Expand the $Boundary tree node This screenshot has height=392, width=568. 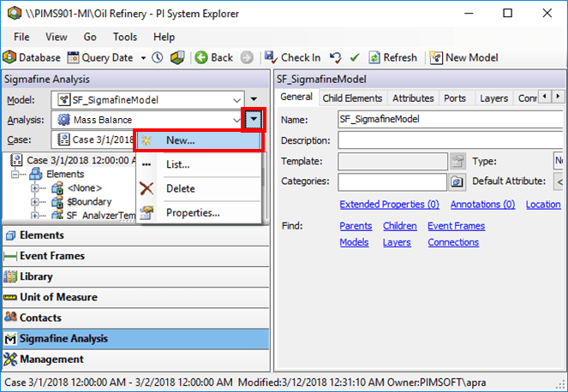(x=35, y=202)
